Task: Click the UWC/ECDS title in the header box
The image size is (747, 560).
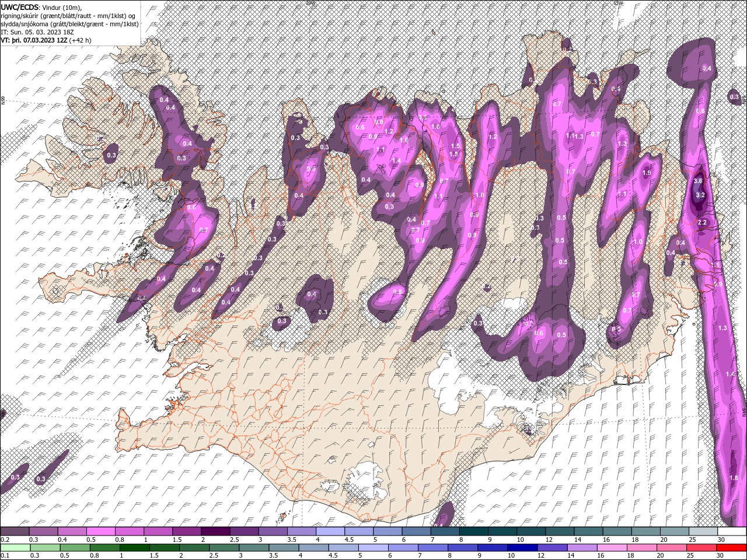Action: pos(19,7)
